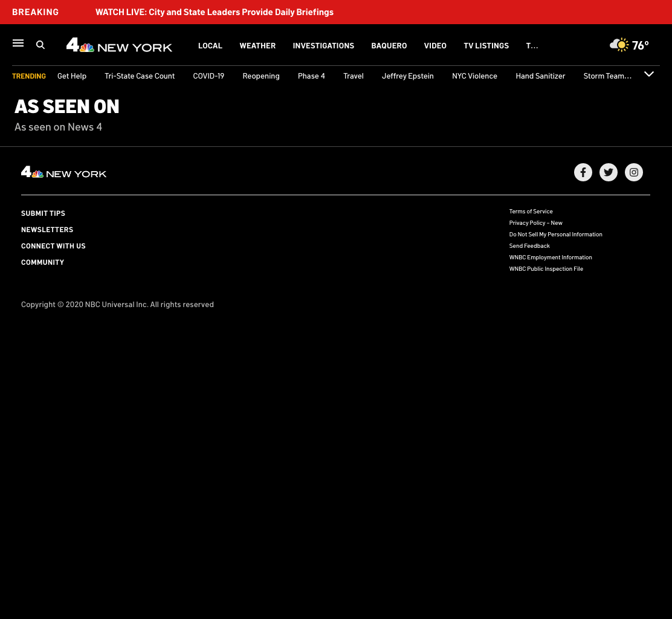Open the Investigations menu
This screenshot has width=672, height=619.
coord(323,45)
